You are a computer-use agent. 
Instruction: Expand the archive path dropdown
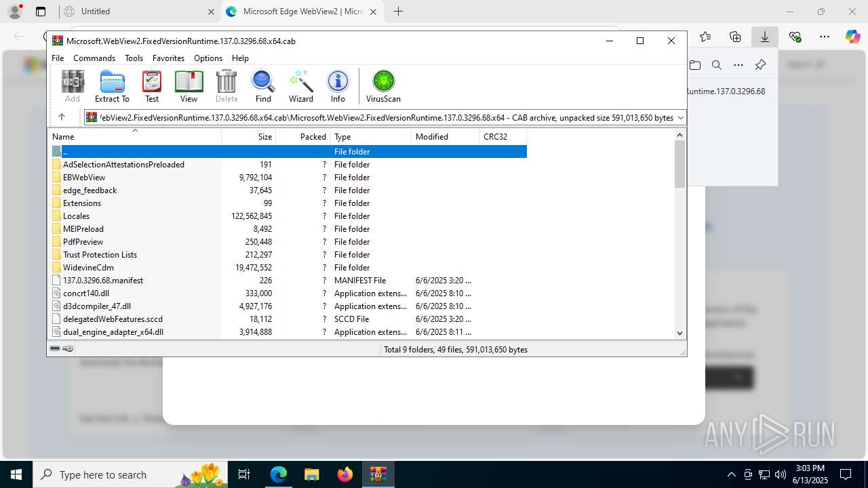tap(680, 117)
